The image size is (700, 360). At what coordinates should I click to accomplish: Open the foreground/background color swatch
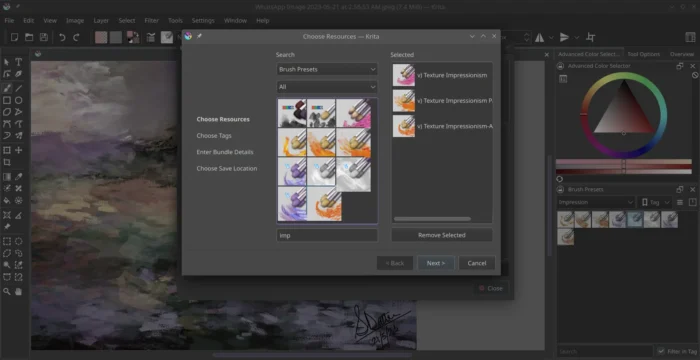[x=133, y=38]
